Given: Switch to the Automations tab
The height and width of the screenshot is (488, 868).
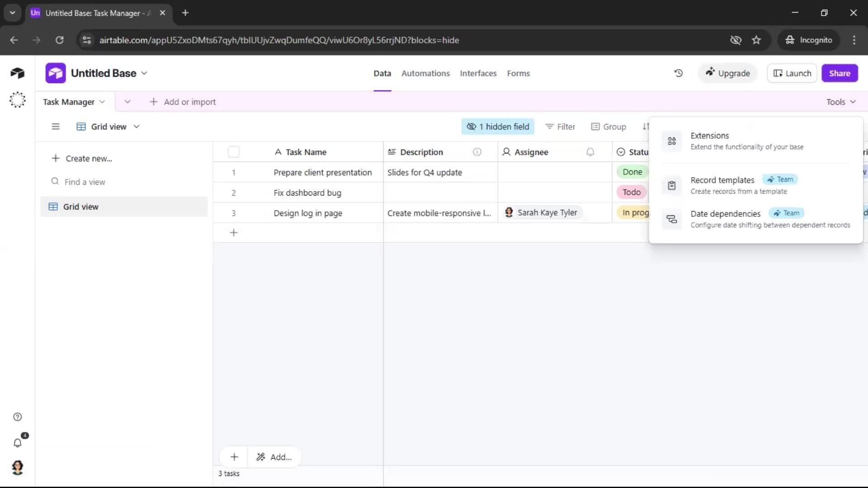Looking at the screenshot, I should click(x=425, y=73).
